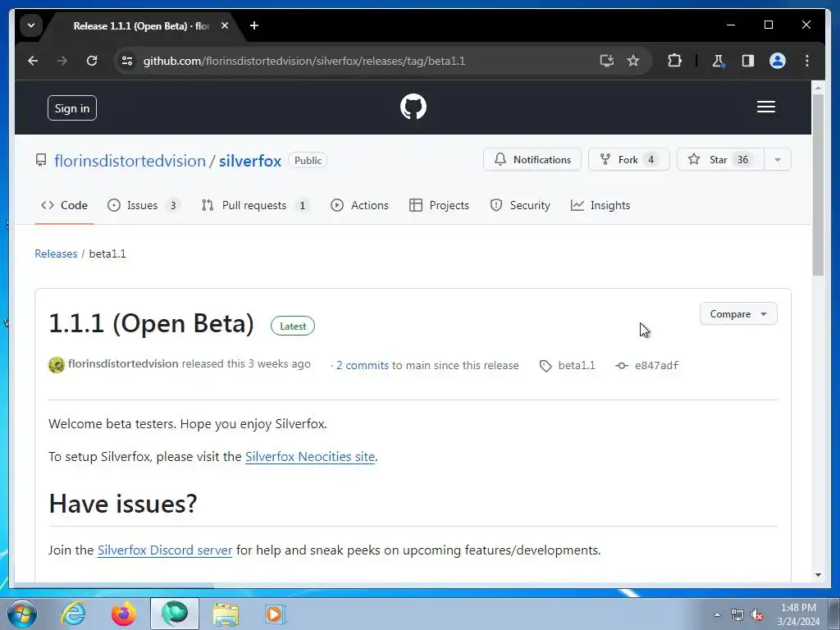This screenshot has height=630, width=840.
Task: Open the tab search chevron button
Action: tap(31, 25)
